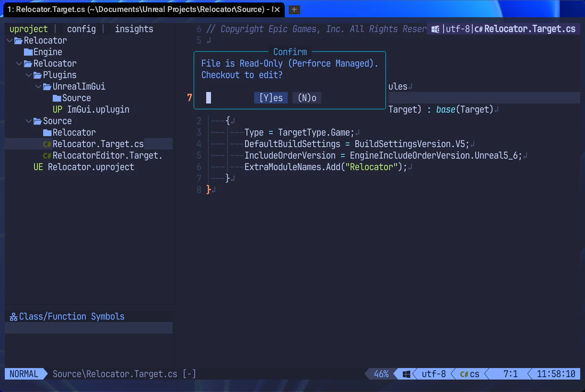This screenshot has height=392, width=585.
Task: Click the Plugins open-folder icon
Action: pos(38,75)
